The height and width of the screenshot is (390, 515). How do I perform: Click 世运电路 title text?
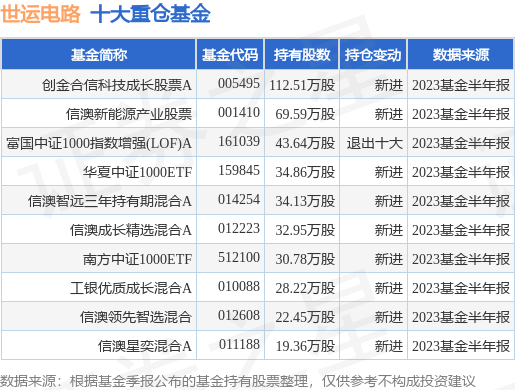(x=40, y=14)
